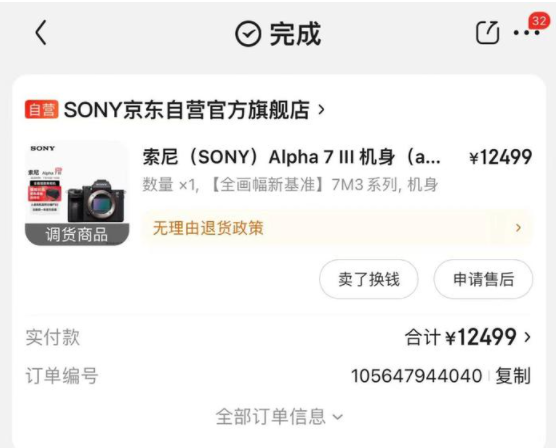Open the share icon
Image resolution: width=556 pixels, height=448 pixels.
coord(487,32)
